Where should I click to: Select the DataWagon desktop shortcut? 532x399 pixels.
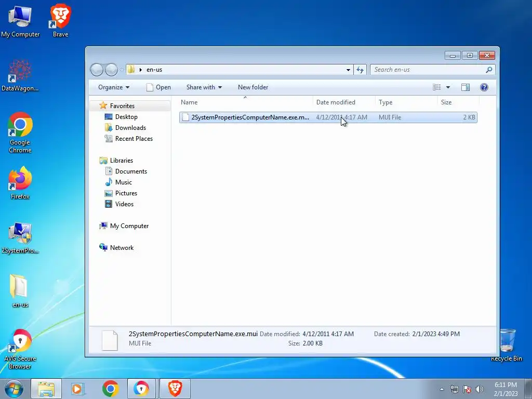pyautogui.click(x=20, y=76)
